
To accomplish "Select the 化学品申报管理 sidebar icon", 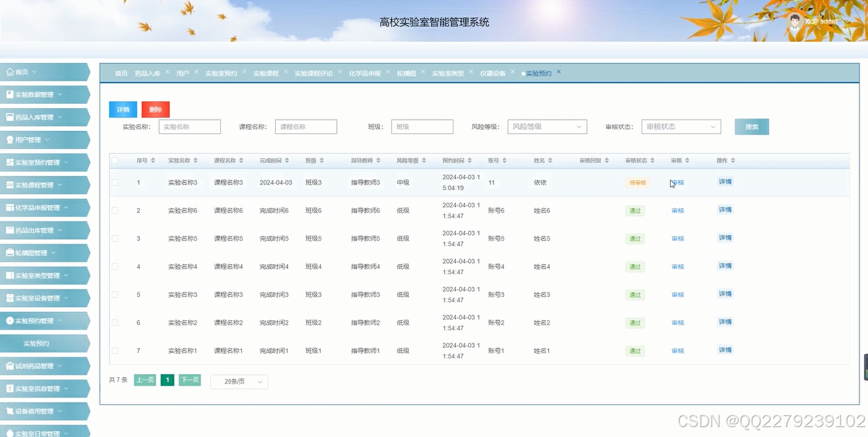I will click(x=8, y=207).
